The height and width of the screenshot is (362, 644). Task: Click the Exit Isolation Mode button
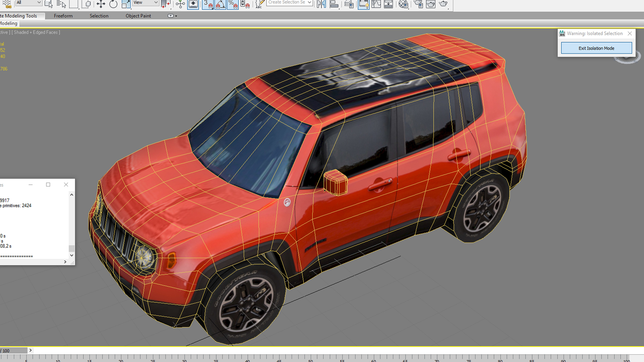[x=596, y=48]
